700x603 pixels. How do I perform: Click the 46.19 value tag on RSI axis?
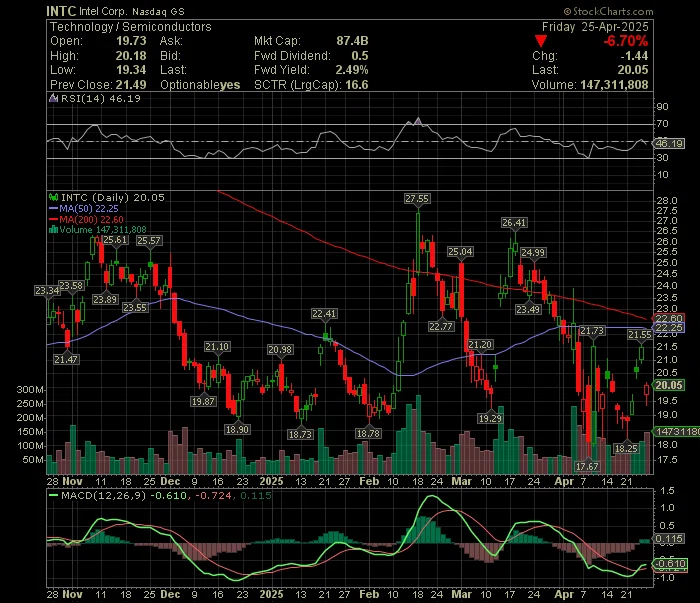coord(669,144)
